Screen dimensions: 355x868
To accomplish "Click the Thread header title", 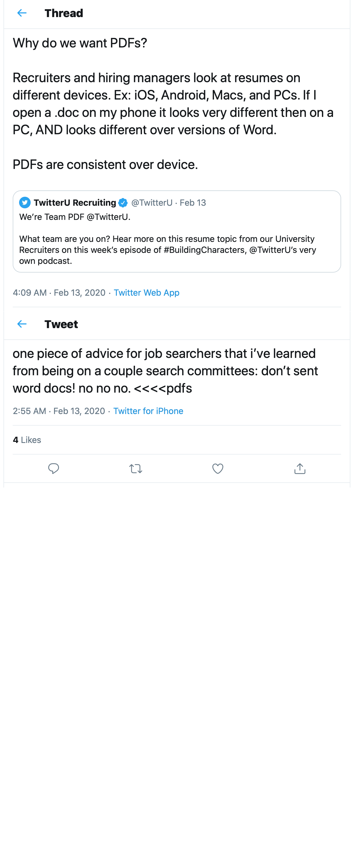I will (64, 13).
